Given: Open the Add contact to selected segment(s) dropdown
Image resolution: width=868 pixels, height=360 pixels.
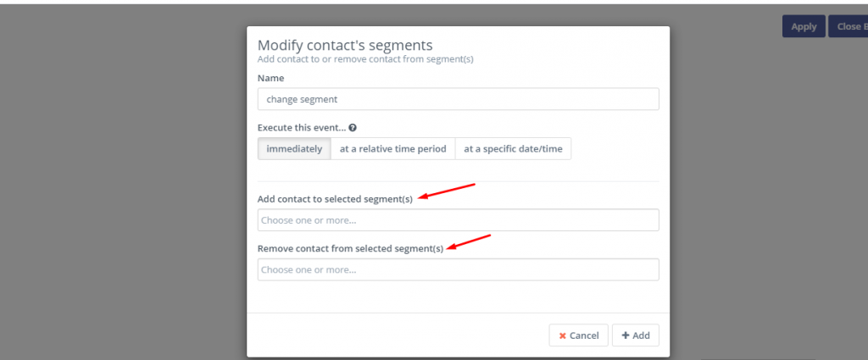Looking at the screenshot, I should 458,220.
